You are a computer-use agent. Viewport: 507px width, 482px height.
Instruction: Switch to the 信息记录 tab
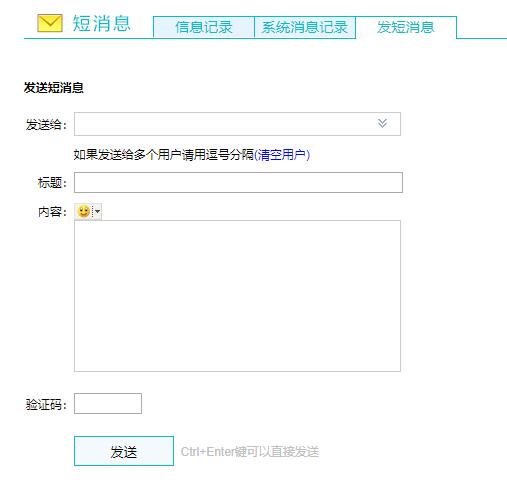click(x=204, y=27)
